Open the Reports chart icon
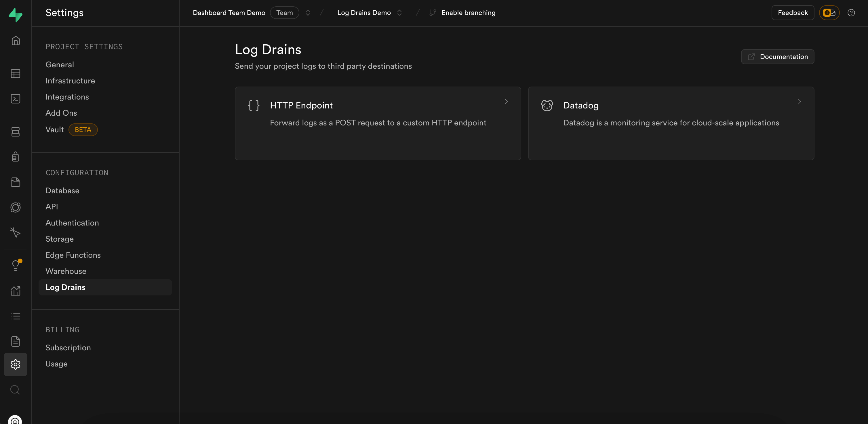The height and width of the screenshot is (424, 868). [x=16, y=291]
